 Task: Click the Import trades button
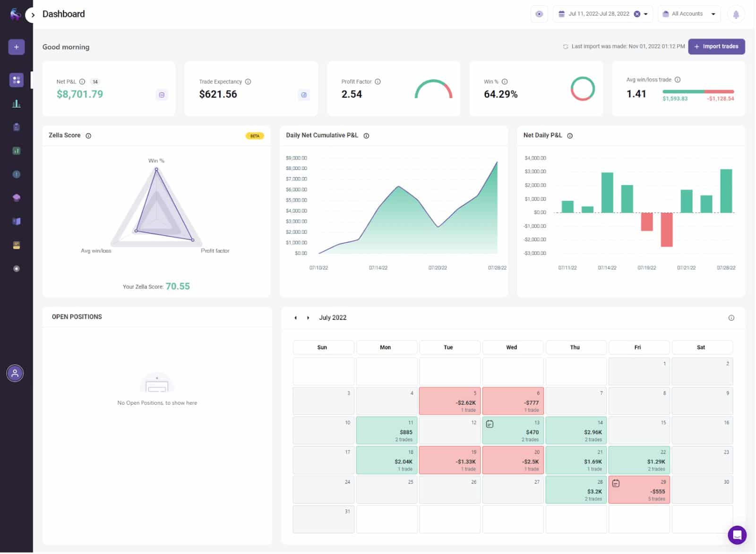point(717,47)
